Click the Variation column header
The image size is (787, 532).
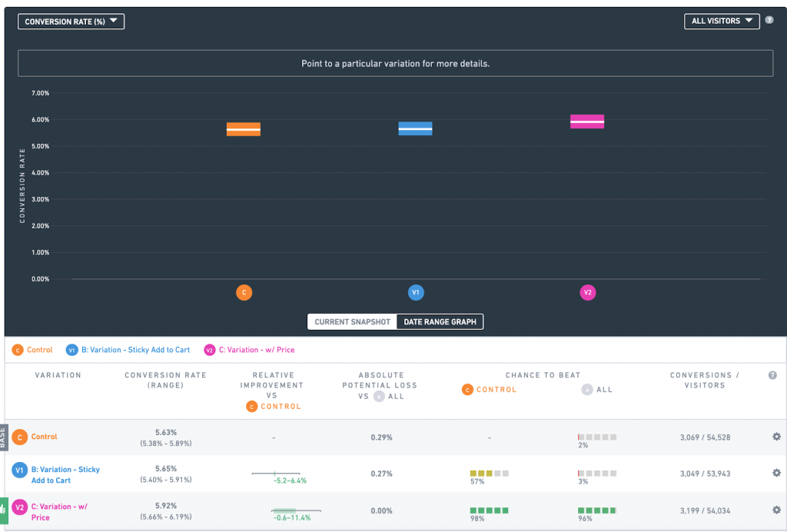click(x=58, y=375)
